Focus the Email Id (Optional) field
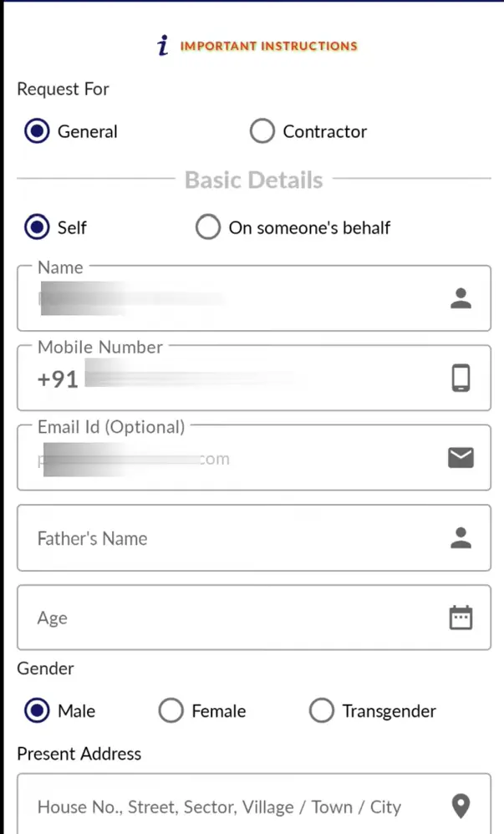The width and height of the screenshot is (504, 834). tap(234, 457)
